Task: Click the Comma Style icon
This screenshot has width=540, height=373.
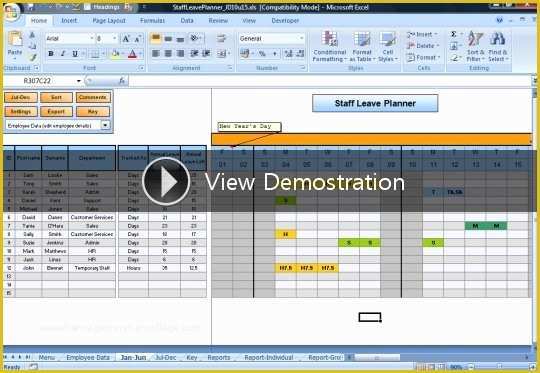Action: 275,53
